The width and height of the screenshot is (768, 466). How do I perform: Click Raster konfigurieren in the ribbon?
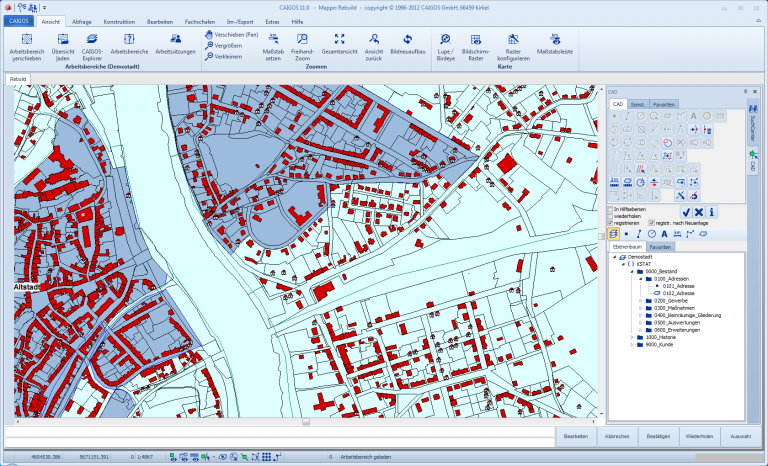pyautogui.click(x=513, y=39)
